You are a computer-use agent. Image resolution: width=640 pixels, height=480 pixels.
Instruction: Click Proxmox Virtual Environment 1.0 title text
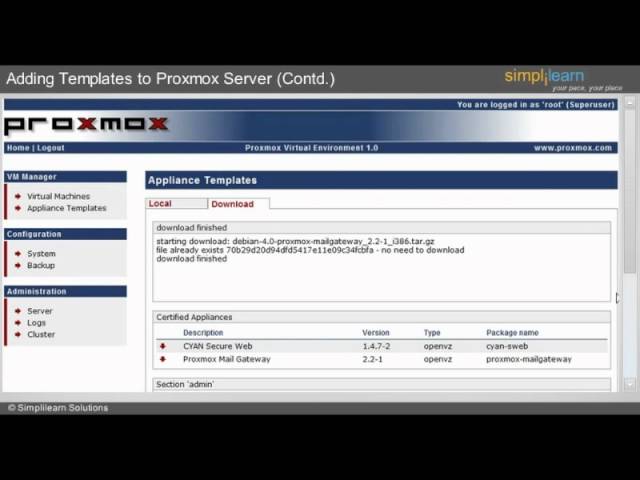tap(311, 148)
